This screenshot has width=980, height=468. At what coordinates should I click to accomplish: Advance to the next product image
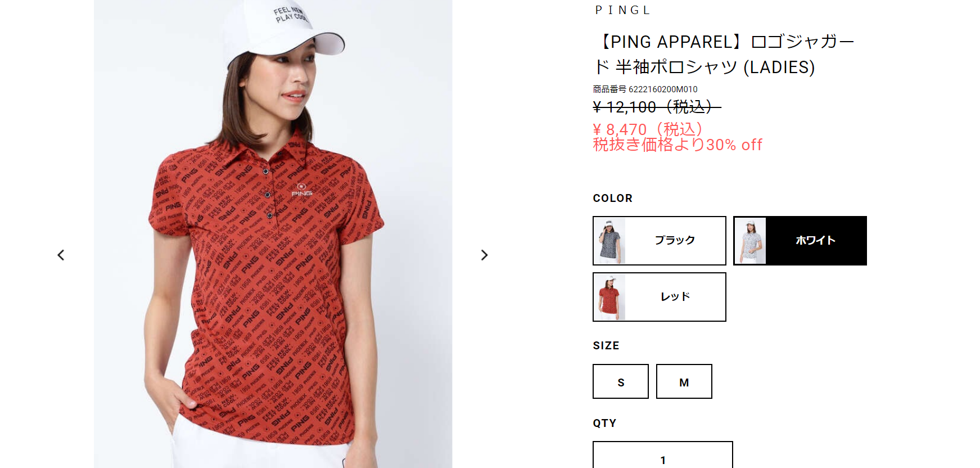pos(484,255)
